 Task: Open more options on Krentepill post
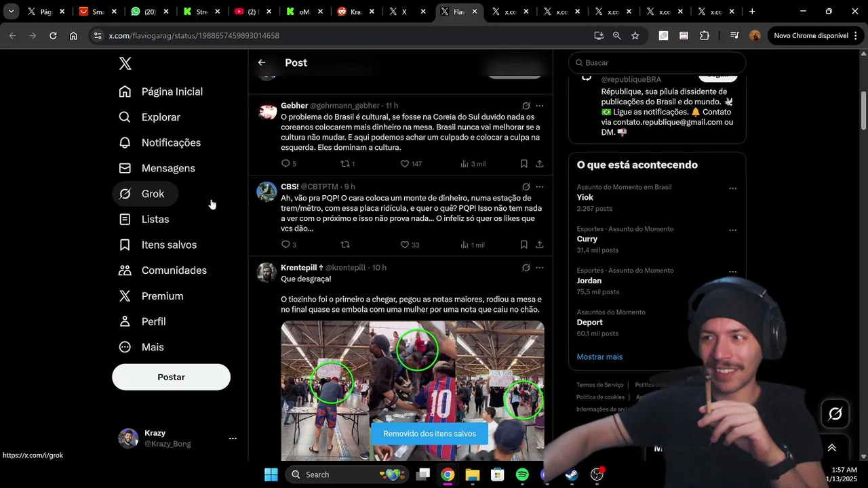click(539, 268)
